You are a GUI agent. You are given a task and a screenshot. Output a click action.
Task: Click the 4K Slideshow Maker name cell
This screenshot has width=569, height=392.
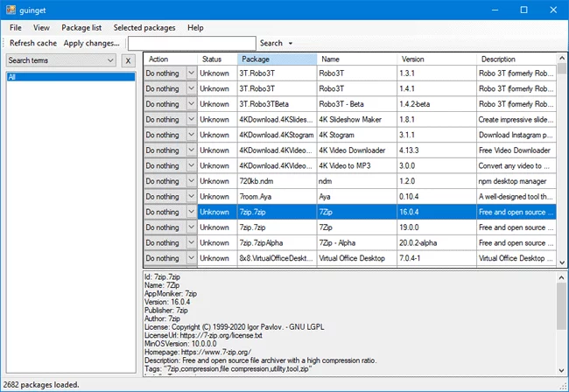click(x=356, y=119)
